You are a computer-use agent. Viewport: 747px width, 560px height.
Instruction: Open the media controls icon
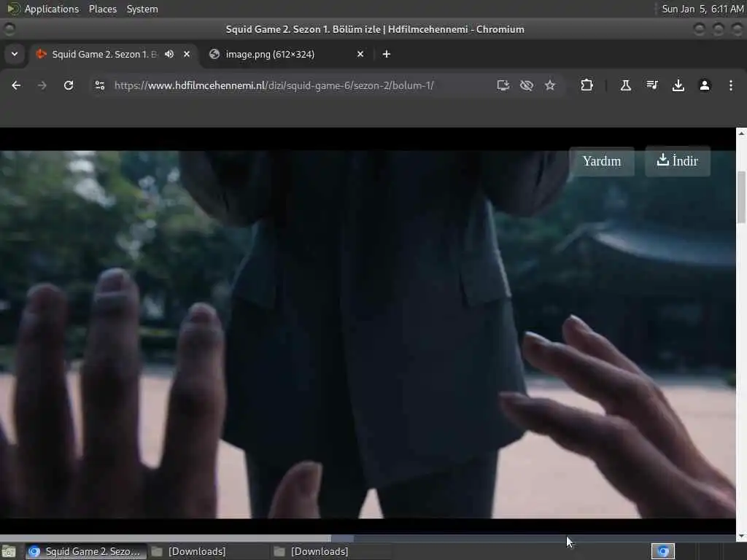pyautogui.click(x=652, y=85)
